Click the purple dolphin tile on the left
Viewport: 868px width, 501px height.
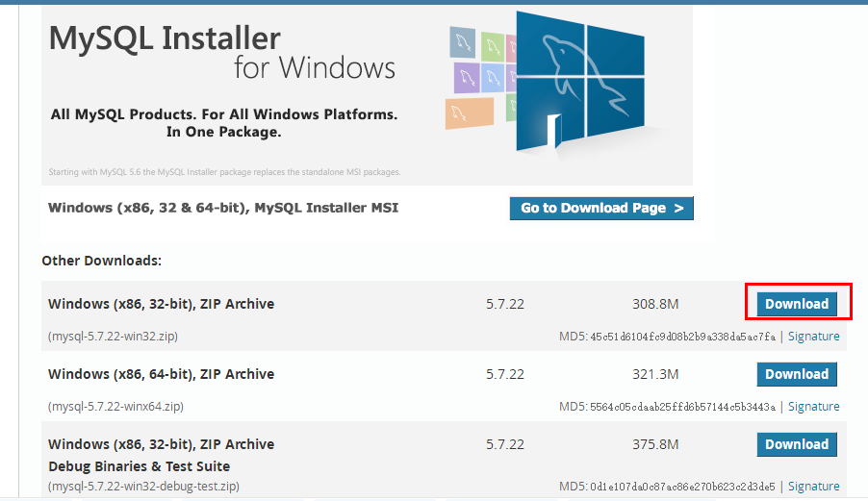468,77
